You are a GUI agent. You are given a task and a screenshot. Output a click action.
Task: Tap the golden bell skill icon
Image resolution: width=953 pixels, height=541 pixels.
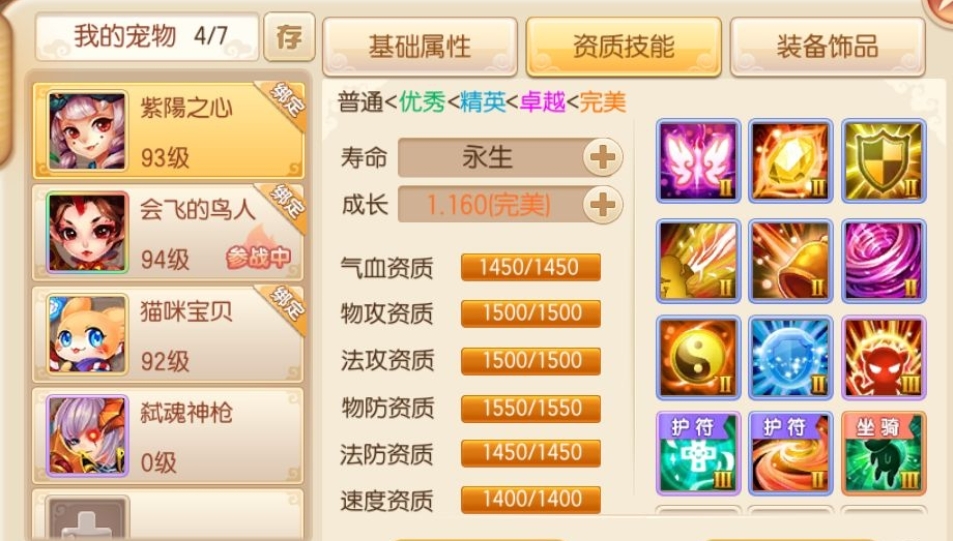pos(790,261)
